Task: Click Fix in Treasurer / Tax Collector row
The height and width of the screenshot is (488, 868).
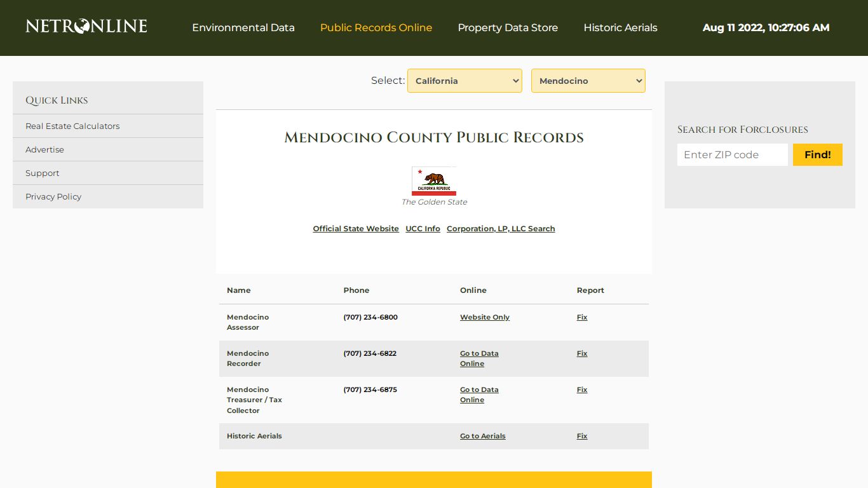Action: (582, 390)
